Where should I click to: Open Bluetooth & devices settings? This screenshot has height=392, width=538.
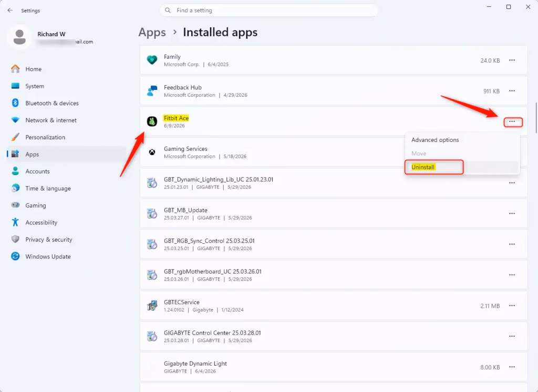(67, 103)
